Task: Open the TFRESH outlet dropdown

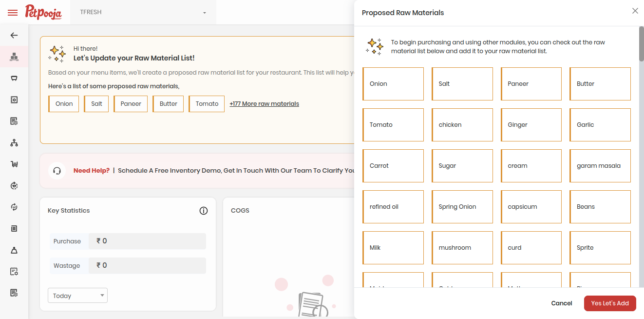Action: (143, 12)
